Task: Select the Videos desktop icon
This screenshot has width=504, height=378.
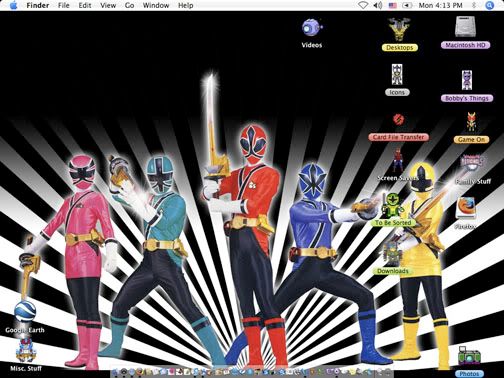Action: pyautogui.click(x=312, y=28)
